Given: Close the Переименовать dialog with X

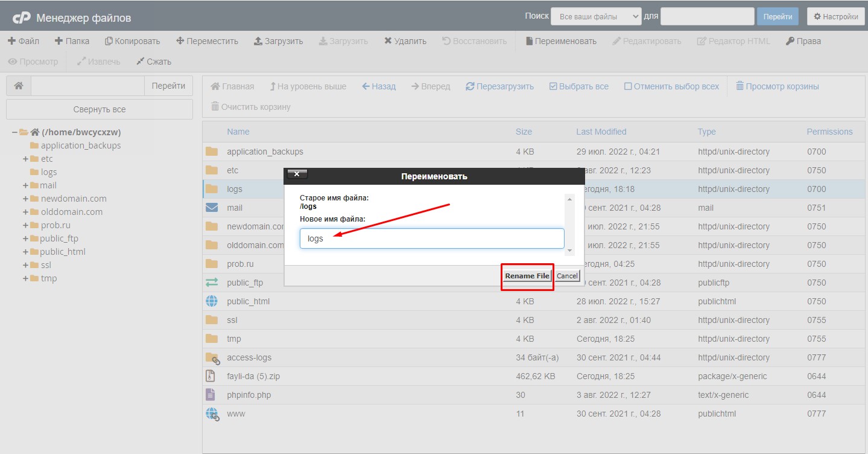Looking at the screenshot, I should pyautogui.click(x=297, y=174).
